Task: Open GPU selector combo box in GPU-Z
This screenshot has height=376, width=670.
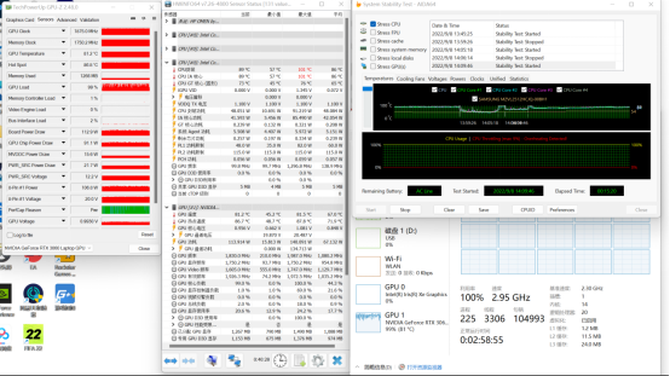Action: [47, 248]
